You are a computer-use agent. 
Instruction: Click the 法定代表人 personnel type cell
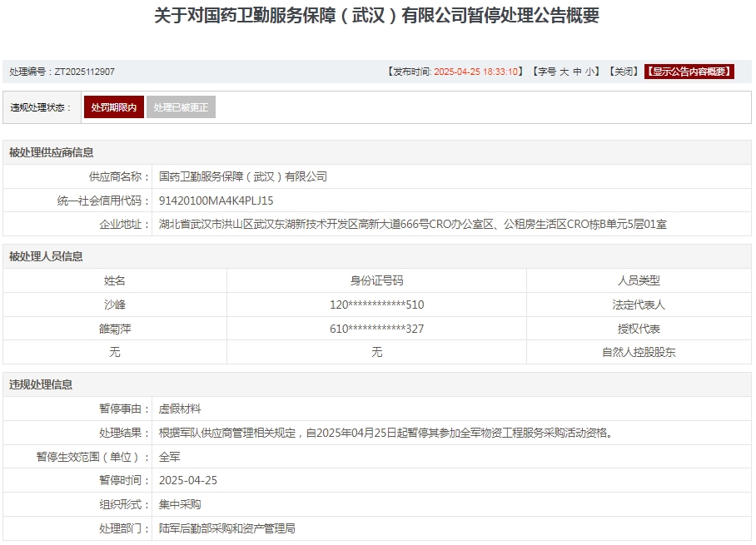639,305
